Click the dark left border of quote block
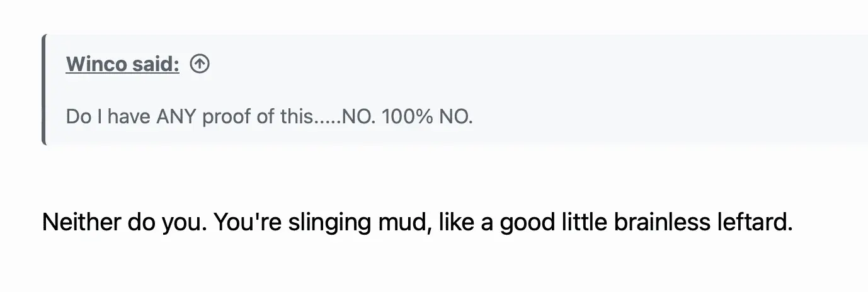This screenshot has height=292, width=868. pos(43,89)
